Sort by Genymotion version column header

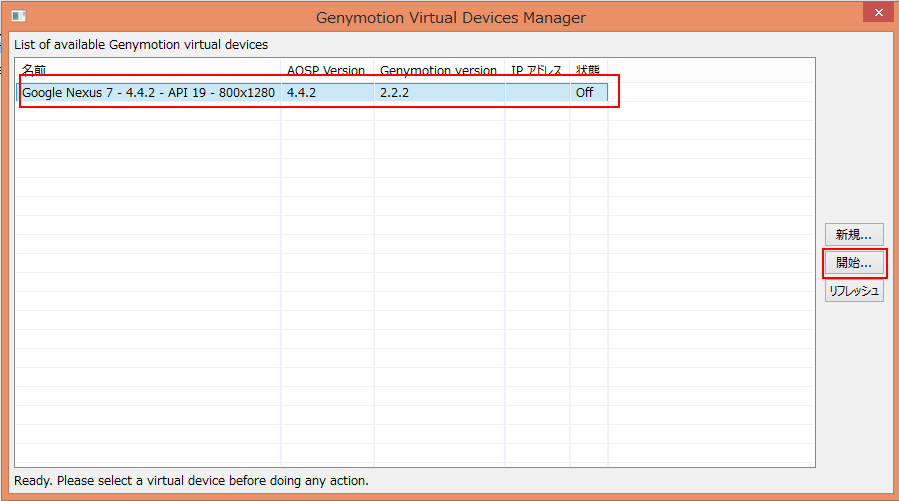pyautogui.click(x=439, y=71)
